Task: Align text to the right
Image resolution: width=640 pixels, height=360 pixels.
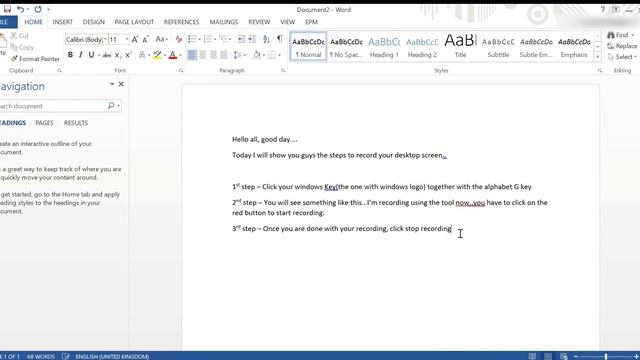Action: pos(213,55)
